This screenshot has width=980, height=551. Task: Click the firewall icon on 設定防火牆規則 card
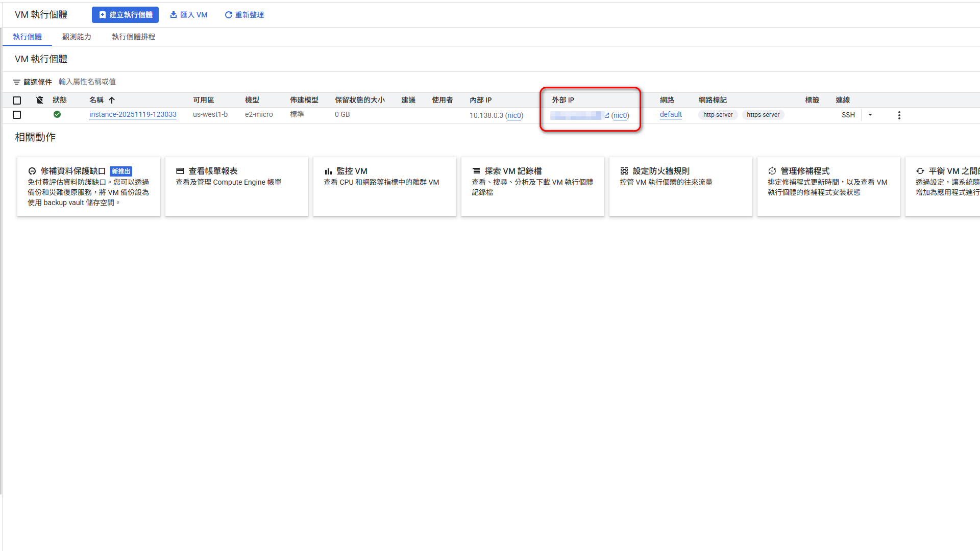coord(624,171)
